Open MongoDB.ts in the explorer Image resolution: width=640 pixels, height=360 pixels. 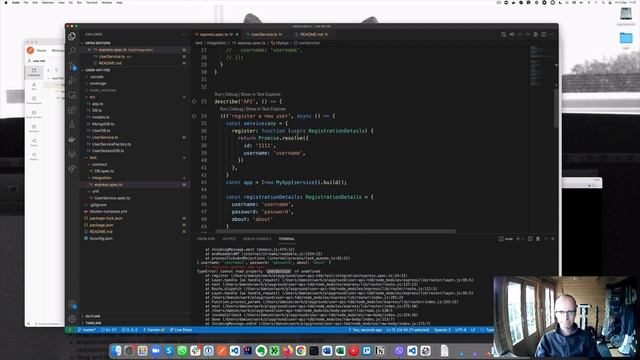pos(103,124)
